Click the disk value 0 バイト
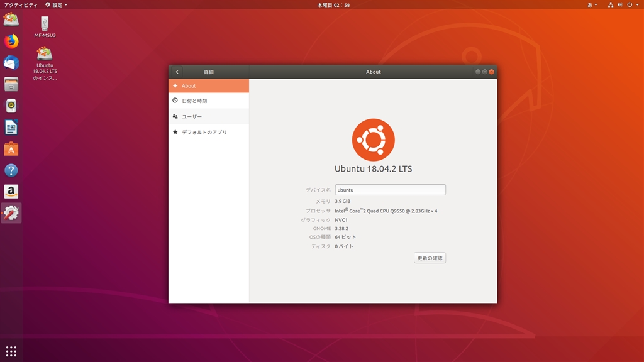 344,246
